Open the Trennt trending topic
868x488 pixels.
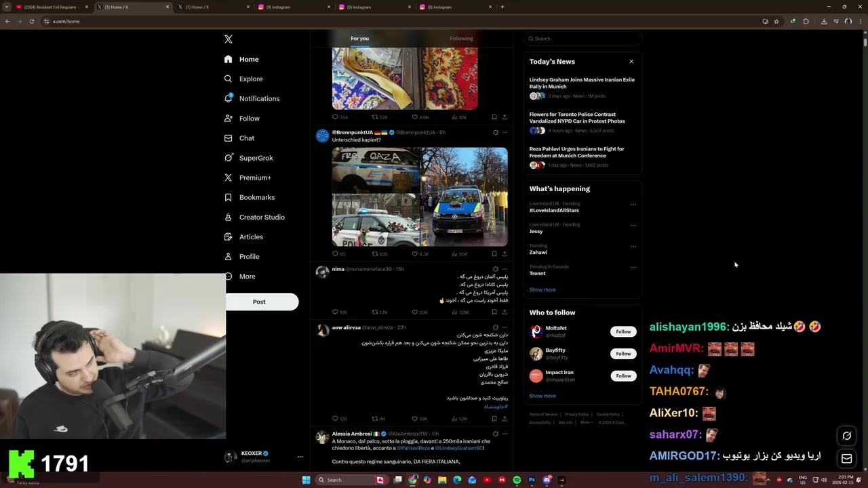tap(538, 273)
